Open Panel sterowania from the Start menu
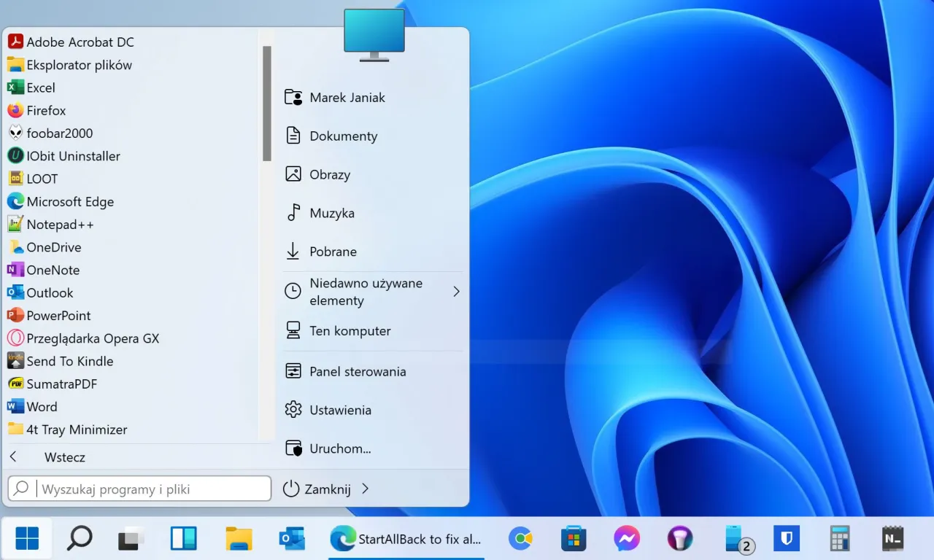This screenshot has width=934, height=560. (358, 371)
